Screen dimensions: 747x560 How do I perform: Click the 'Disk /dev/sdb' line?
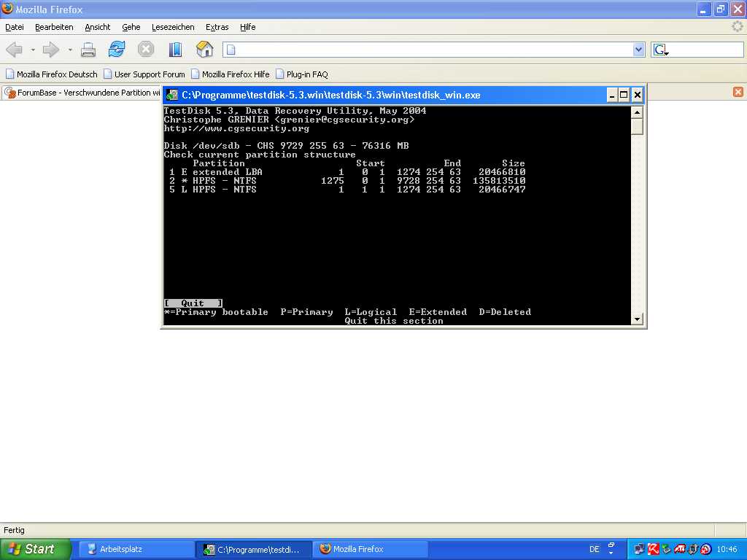click(x=286, y=146)
